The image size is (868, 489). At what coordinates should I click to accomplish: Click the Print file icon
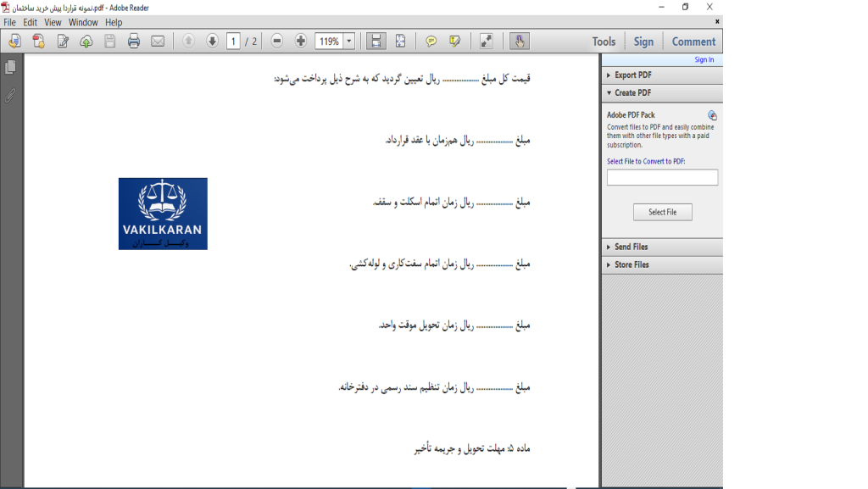point(134,41)
